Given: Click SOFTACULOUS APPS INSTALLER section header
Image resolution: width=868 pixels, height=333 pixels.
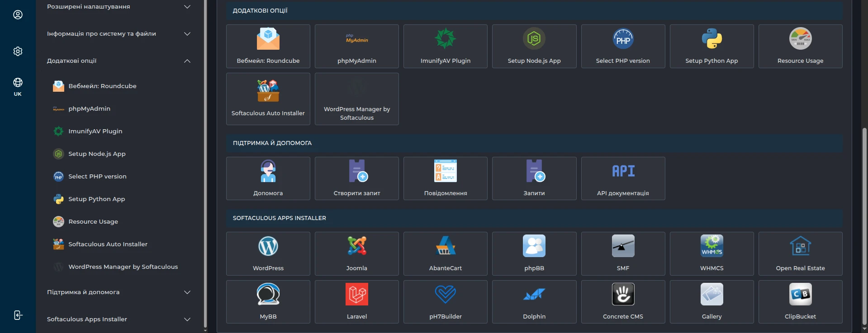Looking at the screenshot, I should coord(534,218).
